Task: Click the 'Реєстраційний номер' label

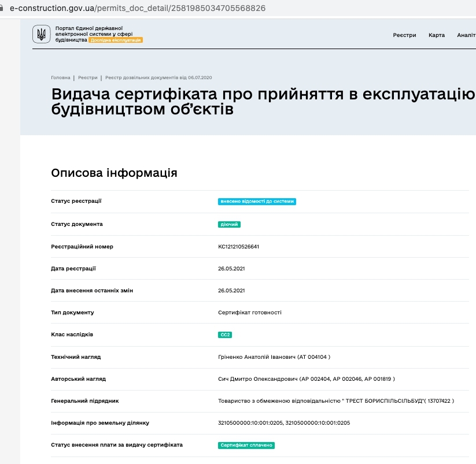Action: [x=82, y=247]
